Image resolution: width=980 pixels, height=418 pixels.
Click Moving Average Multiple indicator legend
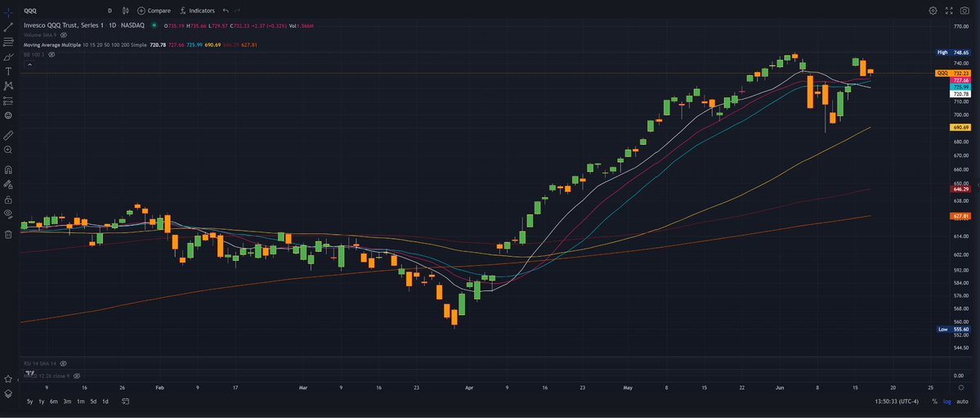(x=51, y=45)
